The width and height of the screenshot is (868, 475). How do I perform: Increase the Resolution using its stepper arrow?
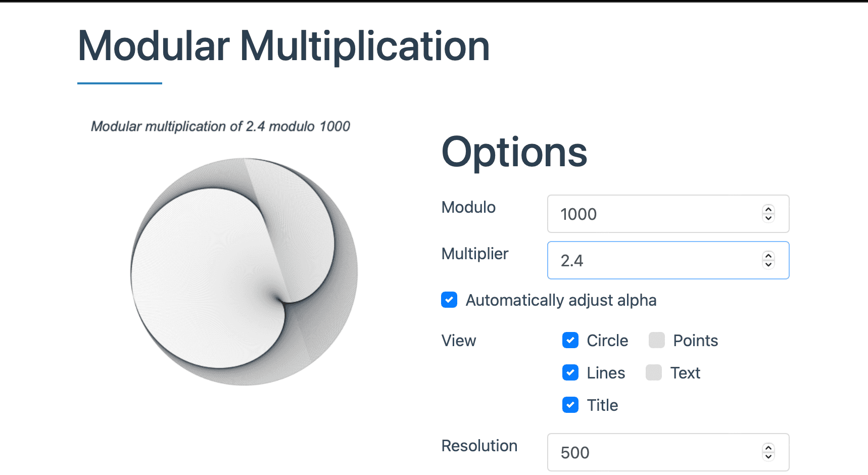768,449
